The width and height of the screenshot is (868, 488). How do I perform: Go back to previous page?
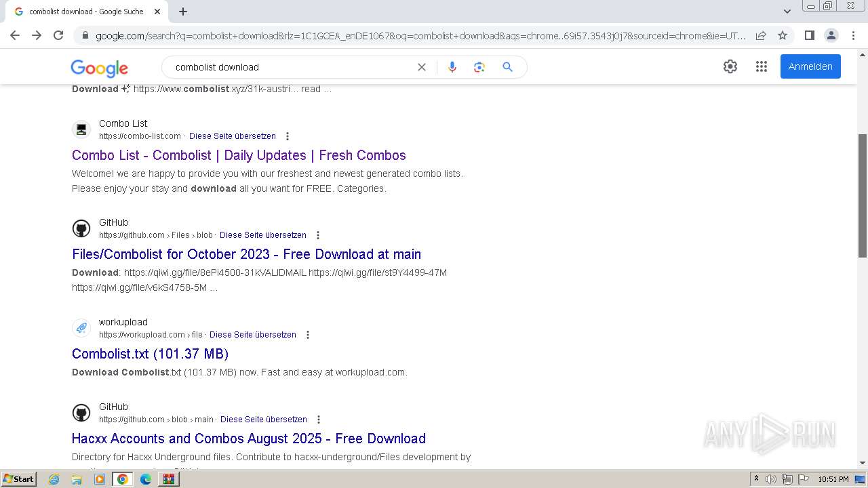coord(15,35)
